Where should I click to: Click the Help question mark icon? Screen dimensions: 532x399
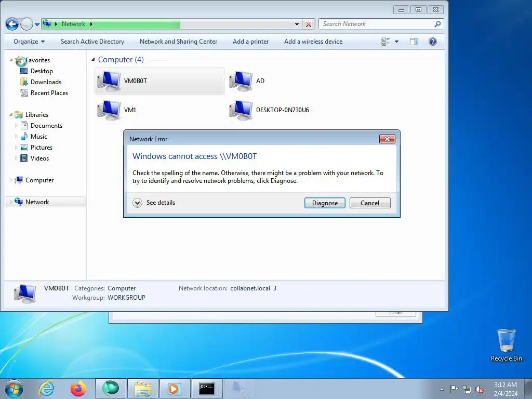(x=433, y=42)
